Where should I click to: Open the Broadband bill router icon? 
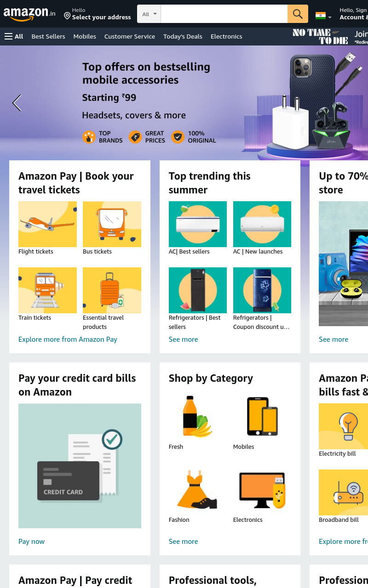coord(344,492)
